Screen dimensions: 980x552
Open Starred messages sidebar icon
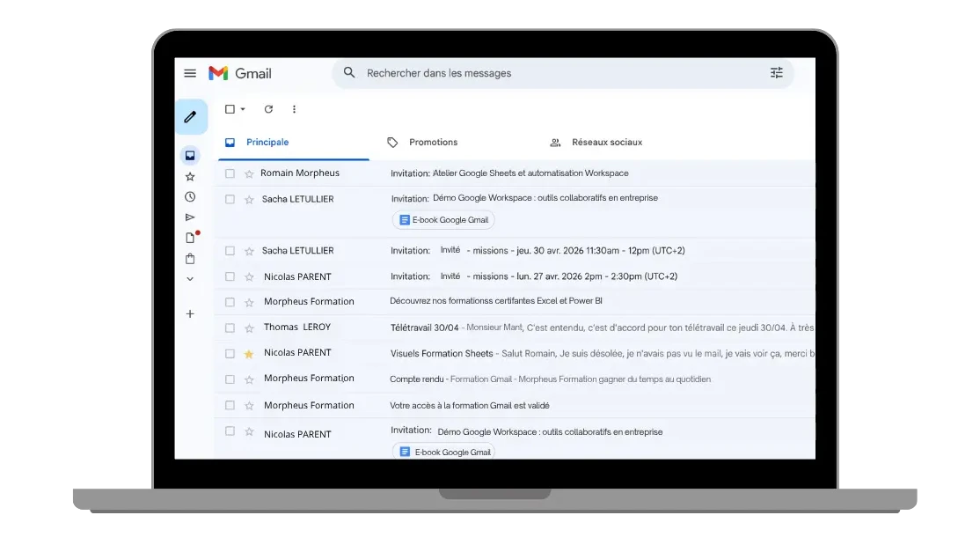pyautogui.click(x=190, y=177)
